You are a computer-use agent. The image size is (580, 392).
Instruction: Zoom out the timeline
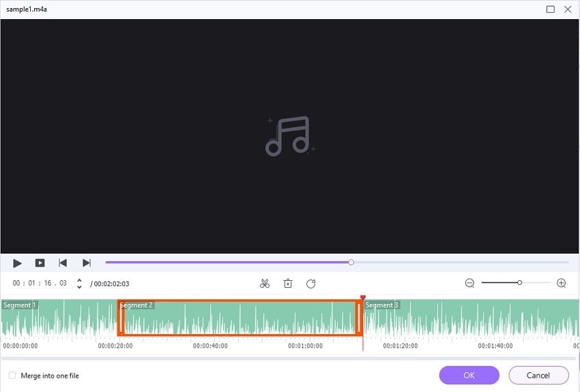pos(469,284)
